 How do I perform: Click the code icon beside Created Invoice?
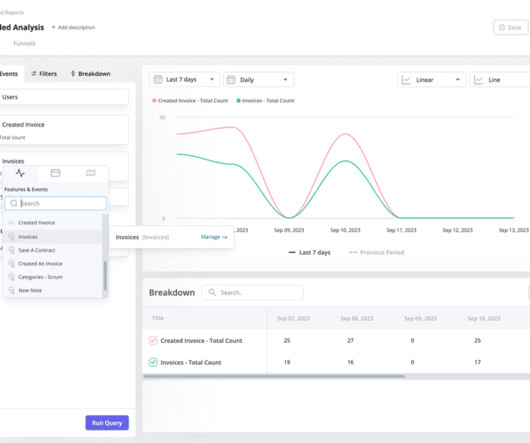(11, 222)
